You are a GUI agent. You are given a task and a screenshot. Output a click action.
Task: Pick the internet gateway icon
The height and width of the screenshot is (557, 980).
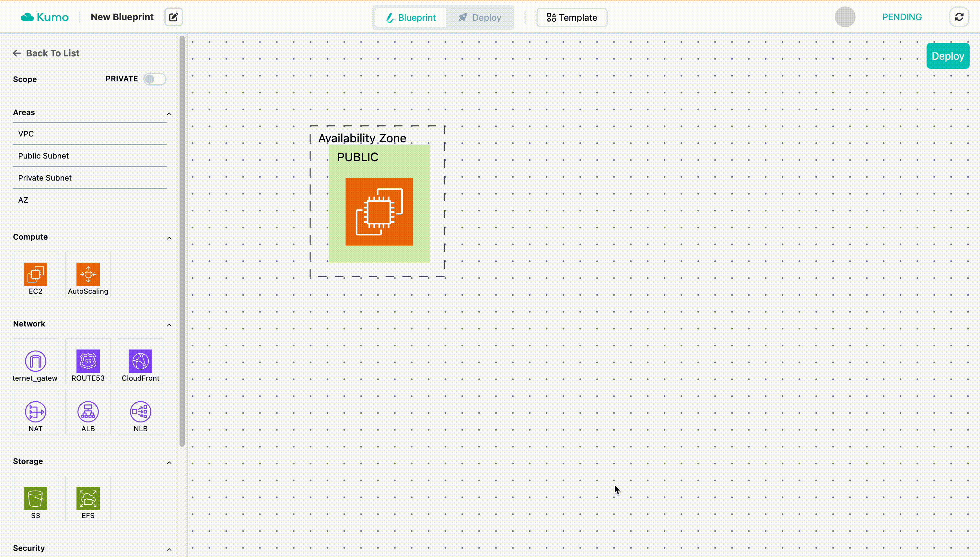pyautogui.click(x=36, y=361)
